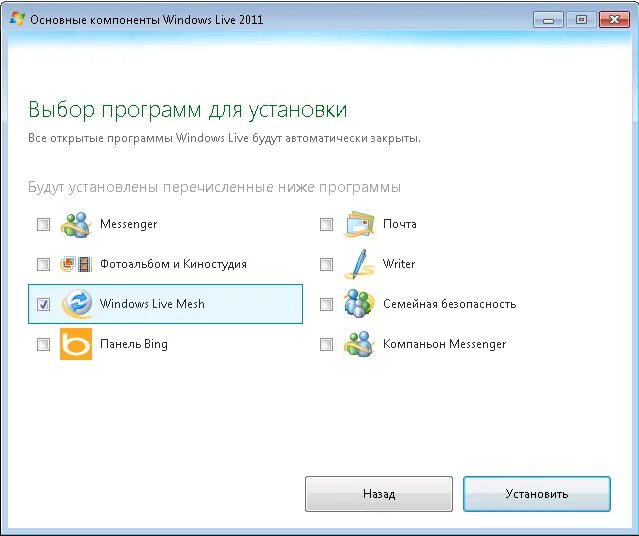Click the Messenger label text
Image resolution: width=639 pixels, height=536 pixels.
pos(128,224)
